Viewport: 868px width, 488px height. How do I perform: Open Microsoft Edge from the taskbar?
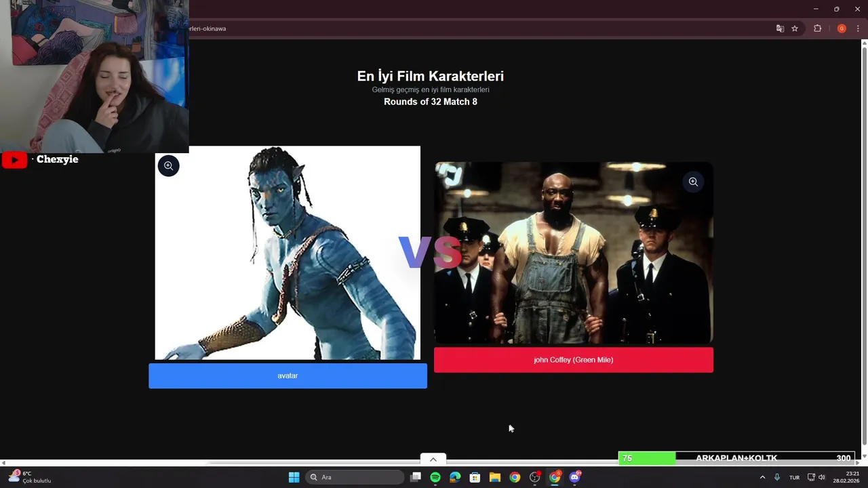pos(455,477)
